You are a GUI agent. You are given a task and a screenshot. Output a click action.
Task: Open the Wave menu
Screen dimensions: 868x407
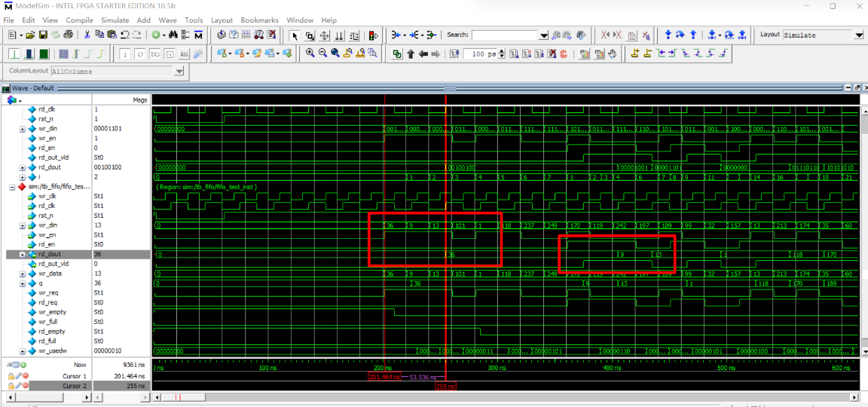click(168, 20)
